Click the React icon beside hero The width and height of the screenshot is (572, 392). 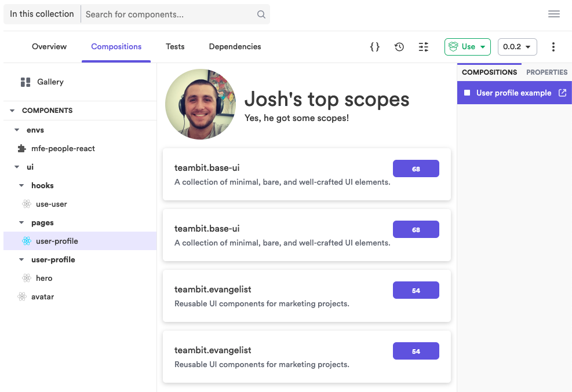(x=27, y=278)
